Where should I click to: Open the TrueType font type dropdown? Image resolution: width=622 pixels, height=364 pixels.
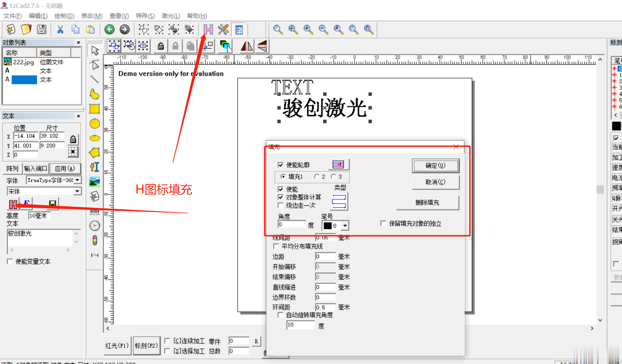[x=77, y=180]
